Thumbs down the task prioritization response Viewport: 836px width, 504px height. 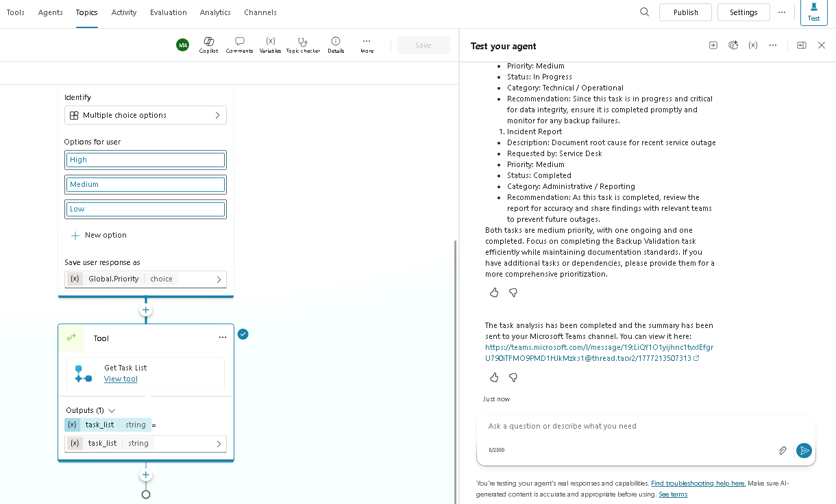tap(513, 292)
